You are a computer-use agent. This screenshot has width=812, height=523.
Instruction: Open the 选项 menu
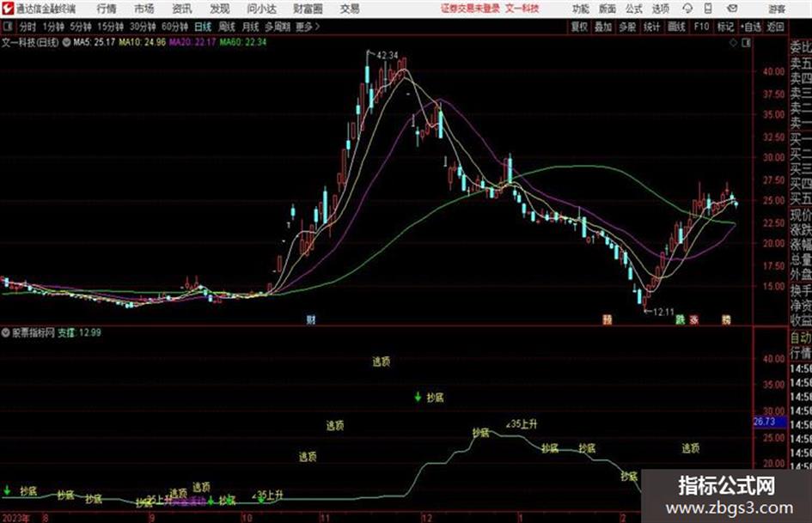pyautogui.click(x=661, y=9)
